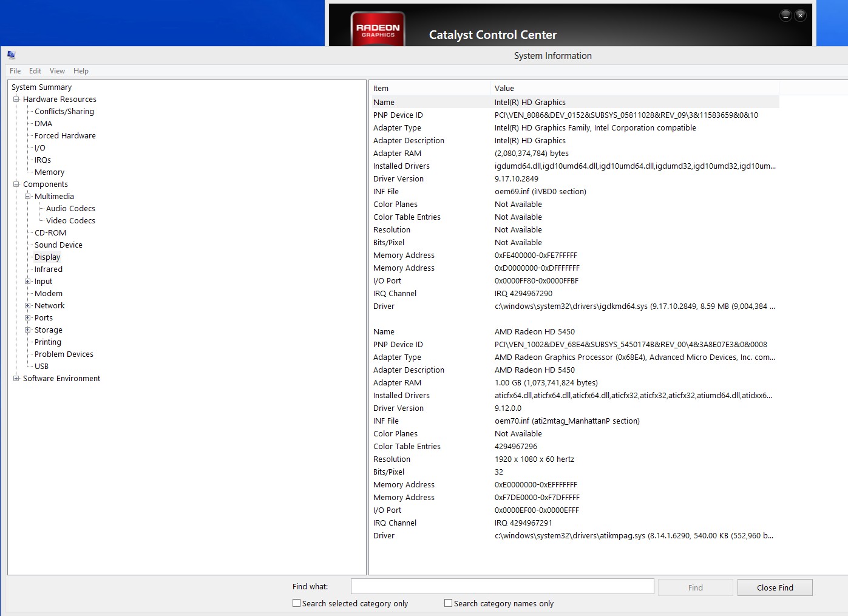Viewport: 848px width, 616px height.
Task: Select the memory address 0xFE400000-0xFE7FFFFF
Action: point(536,255)
